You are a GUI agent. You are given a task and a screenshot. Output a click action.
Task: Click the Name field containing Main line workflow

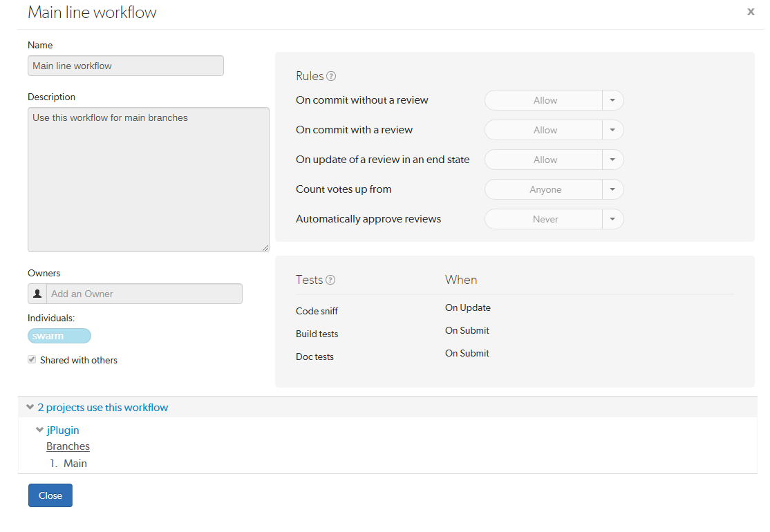click(x=126, y=66)
